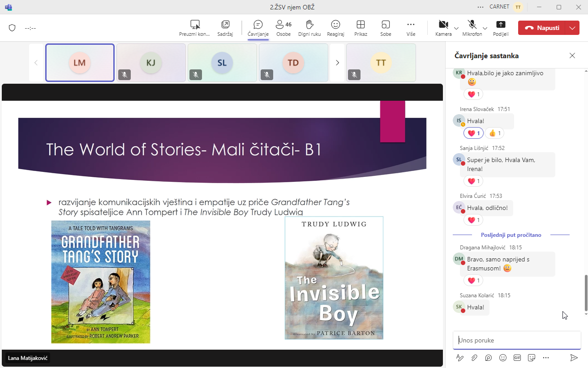Click heart reaction on Dragana Mihajlović's message
The image size is (588, 368).
click(473, 280)
